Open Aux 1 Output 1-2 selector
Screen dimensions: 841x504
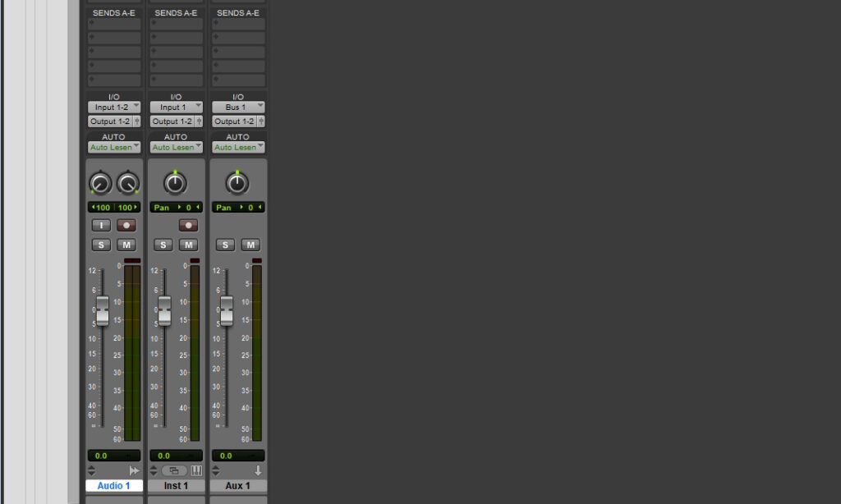coord(235,121)
